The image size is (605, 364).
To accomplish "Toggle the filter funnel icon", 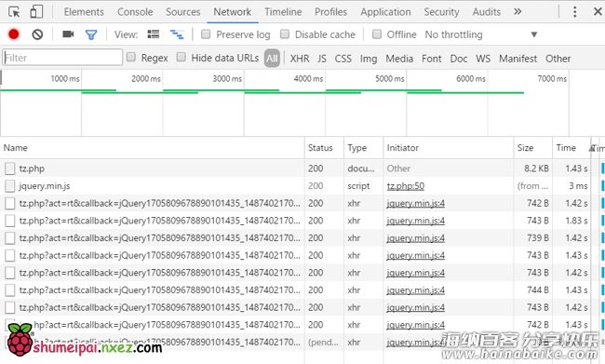I will coord(91,35).
